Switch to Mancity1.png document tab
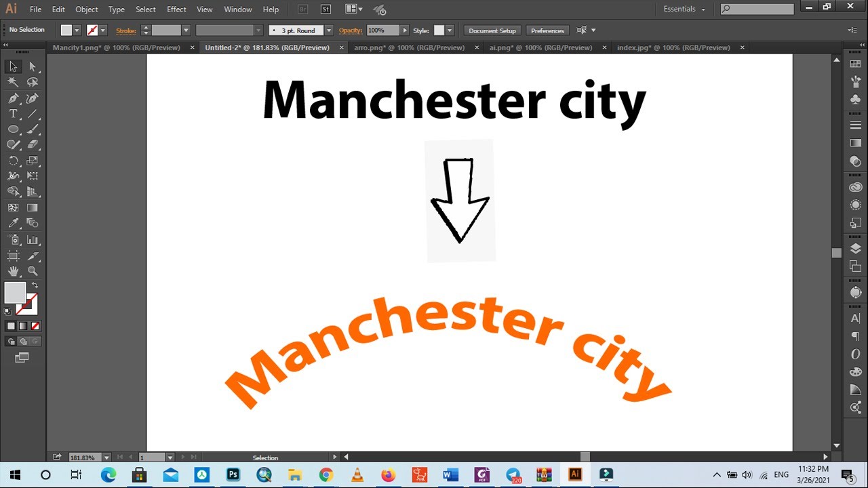Screen dimensions: 868x488 coord(116,47)
